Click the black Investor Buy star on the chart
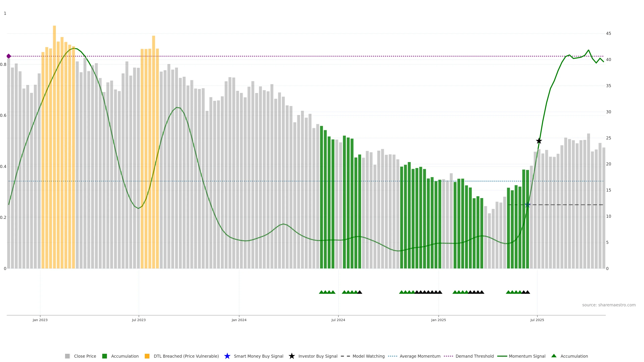The height and width of the screenshot is (362, 644). coord(539,141)
